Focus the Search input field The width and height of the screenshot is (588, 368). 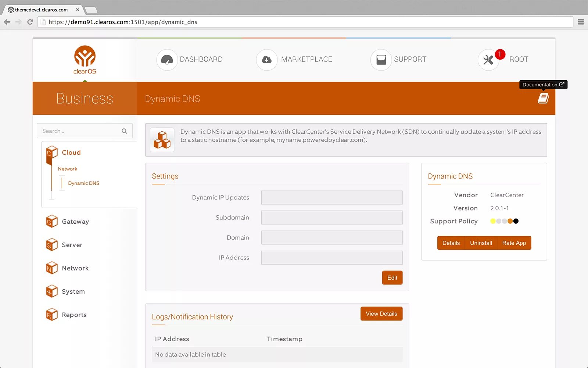coord(85,131)
